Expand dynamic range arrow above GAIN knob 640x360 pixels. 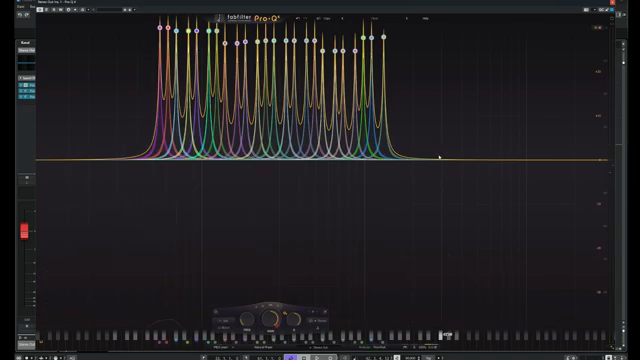point(270,305)
